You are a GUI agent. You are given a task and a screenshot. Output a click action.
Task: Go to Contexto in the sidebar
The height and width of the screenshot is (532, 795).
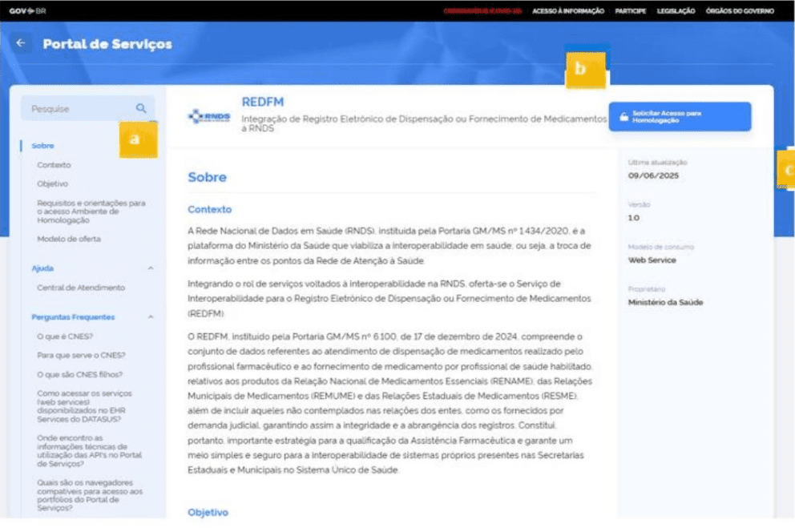click(x=54, y=165)
